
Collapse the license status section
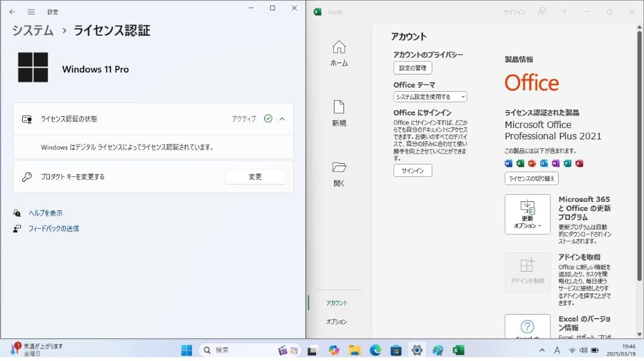tap(282, 119)
